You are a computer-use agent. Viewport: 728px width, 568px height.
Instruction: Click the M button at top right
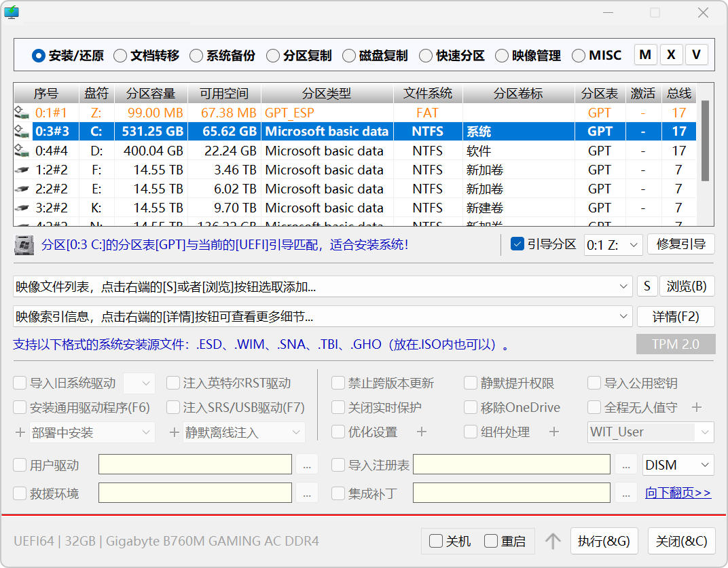[x=645, y=55]
